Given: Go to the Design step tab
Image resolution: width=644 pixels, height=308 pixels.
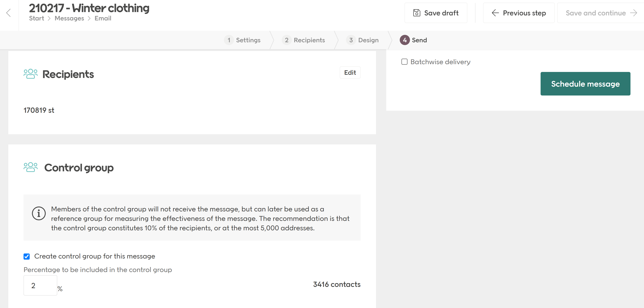Looking at the screenshot, I should coord(368,40).
